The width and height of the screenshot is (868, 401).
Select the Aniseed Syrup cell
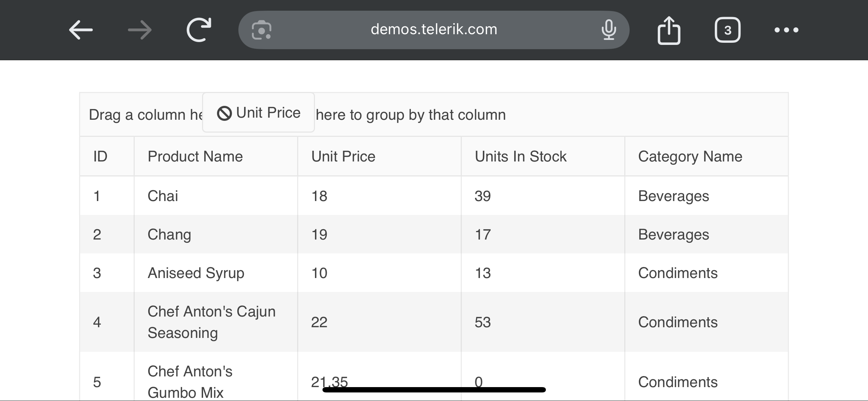(196, 273)
